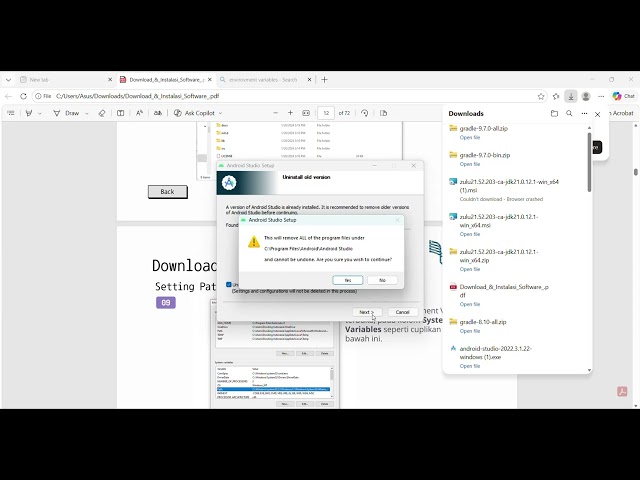
Task: Click Cancel in Android Studio Setup
Action: coord(402,312)
